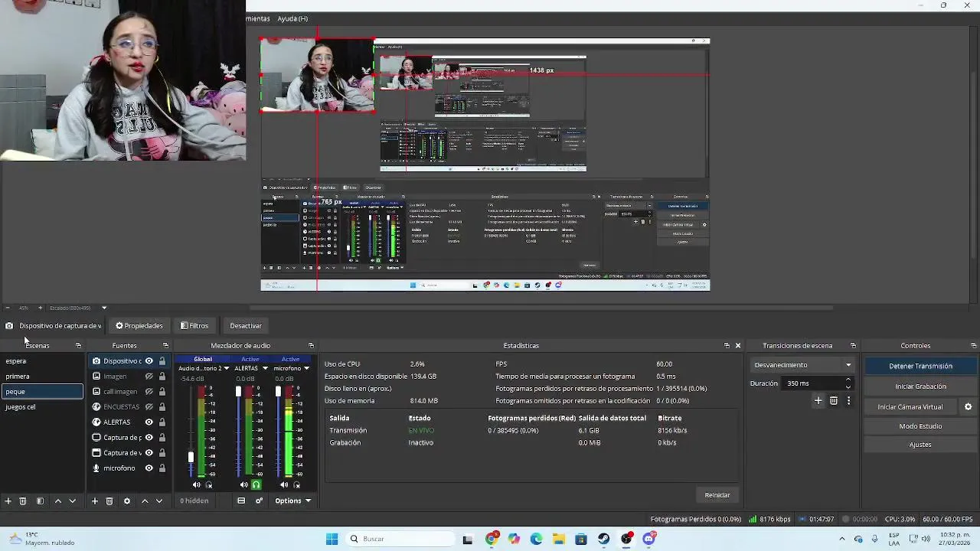Show the ENCUESTAS source
This screenshot has width=980, height=551.
[149, 406]
